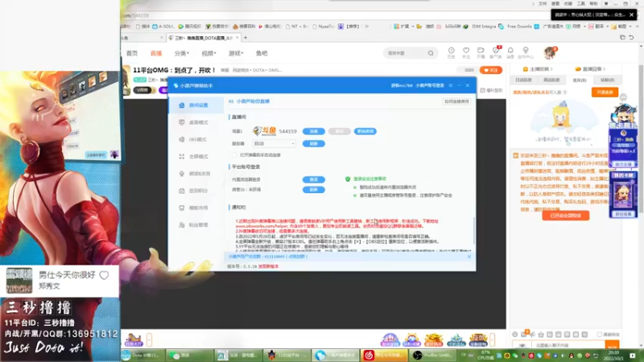Click the chat message input field
The height and width of the screenshot is (362, 644).
pos(567,346)
